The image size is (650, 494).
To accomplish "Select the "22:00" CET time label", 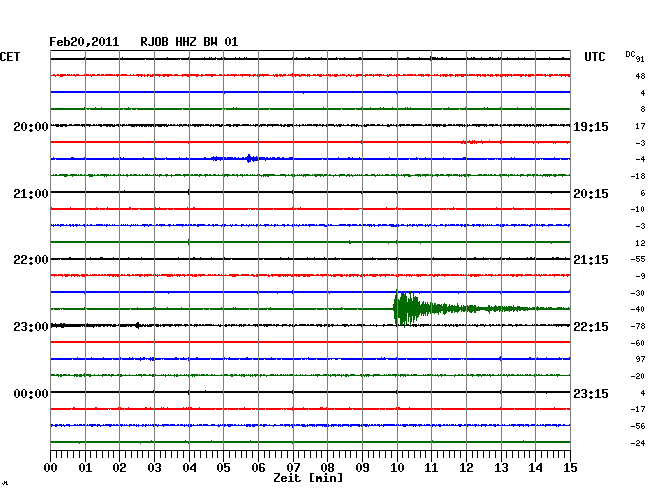I will click(31, 260).
